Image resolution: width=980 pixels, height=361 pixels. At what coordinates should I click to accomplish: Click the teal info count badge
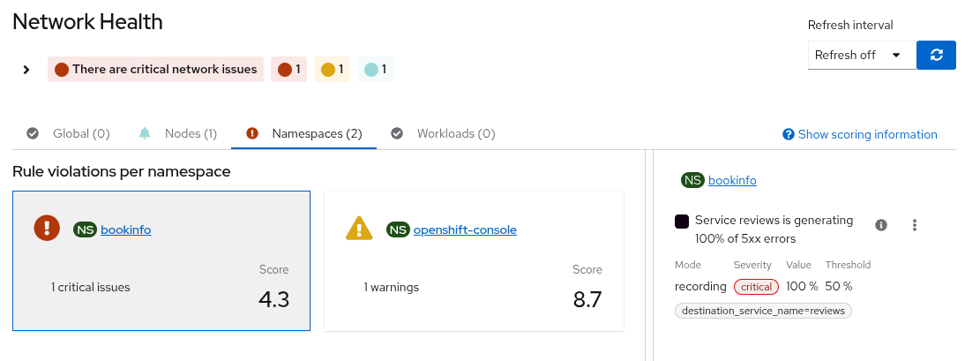coord(375,70)
